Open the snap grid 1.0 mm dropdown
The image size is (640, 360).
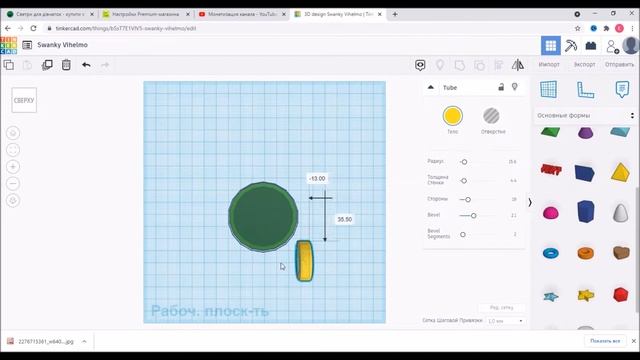tap(505, 321)
